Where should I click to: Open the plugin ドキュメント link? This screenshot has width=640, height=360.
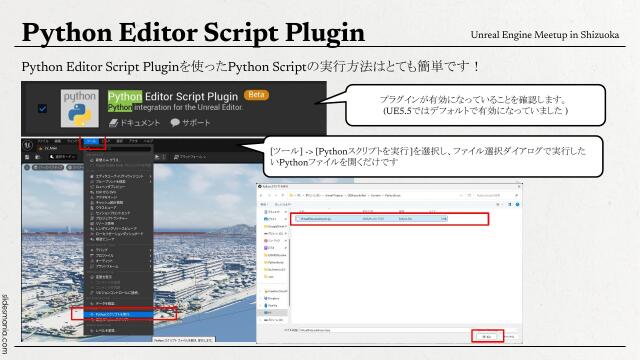tap(134, 122)
